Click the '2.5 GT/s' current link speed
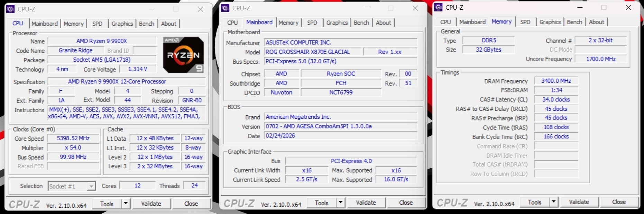The height and width of the screenshot is (214, 644). point(307,179)
